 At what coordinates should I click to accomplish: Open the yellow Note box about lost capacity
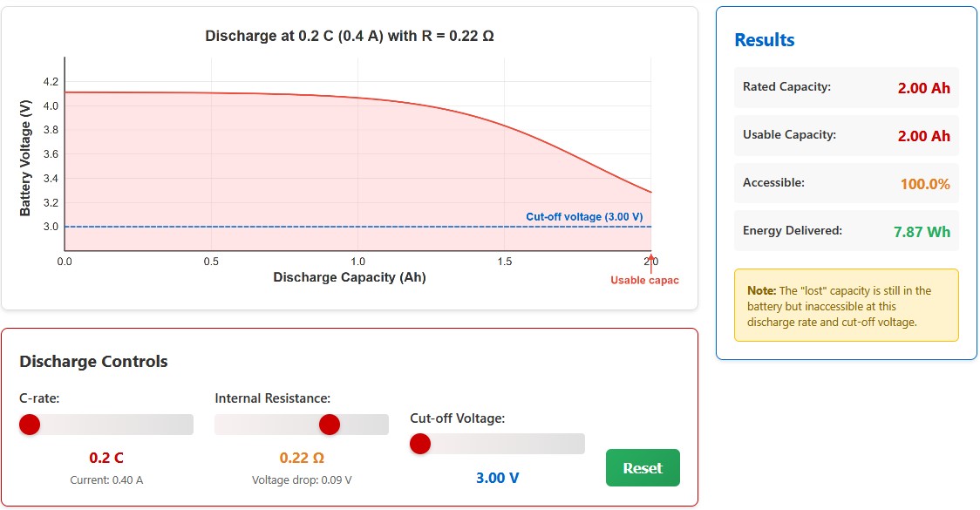coord(844,304)
